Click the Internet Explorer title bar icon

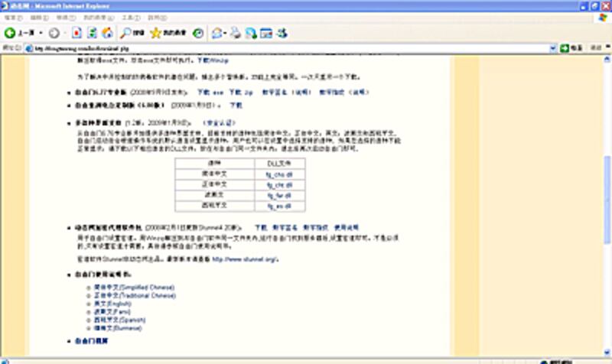point(5,6)
